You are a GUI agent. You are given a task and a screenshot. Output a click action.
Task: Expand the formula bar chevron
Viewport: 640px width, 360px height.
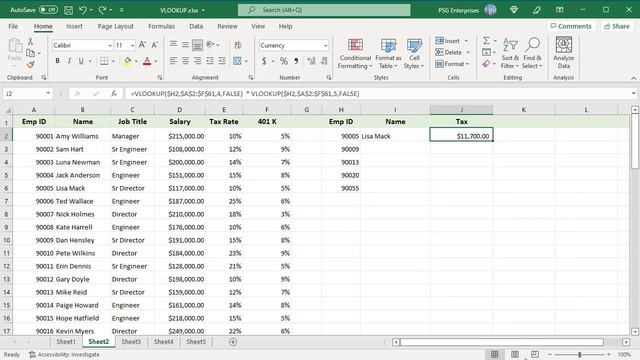click(x=633, y=93)
